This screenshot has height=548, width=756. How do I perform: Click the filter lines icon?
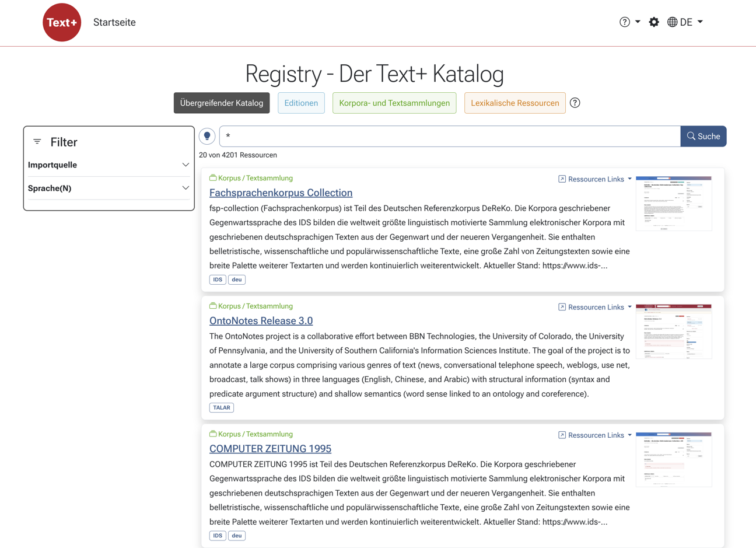coord(37,142)
